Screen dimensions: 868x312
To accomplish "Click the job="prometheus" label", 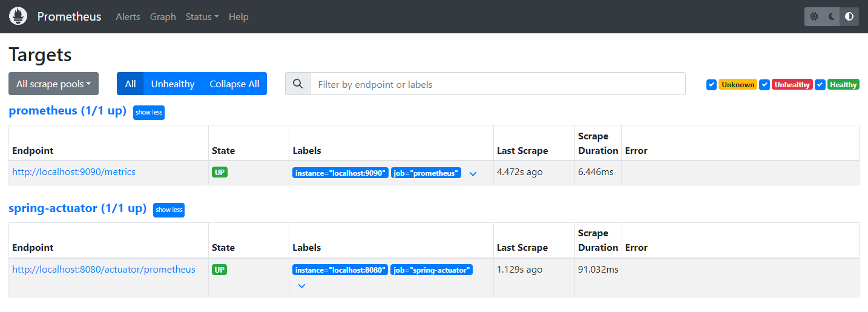I will click(426, 173).
